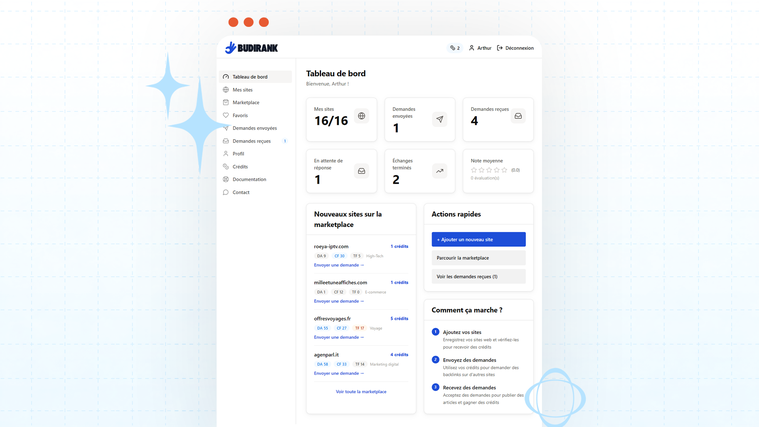Image resolution: width=759 pixels, height=427 pixels.
Task: Click the badge next to Demandes reçues
Action: (x=285, y=141)
